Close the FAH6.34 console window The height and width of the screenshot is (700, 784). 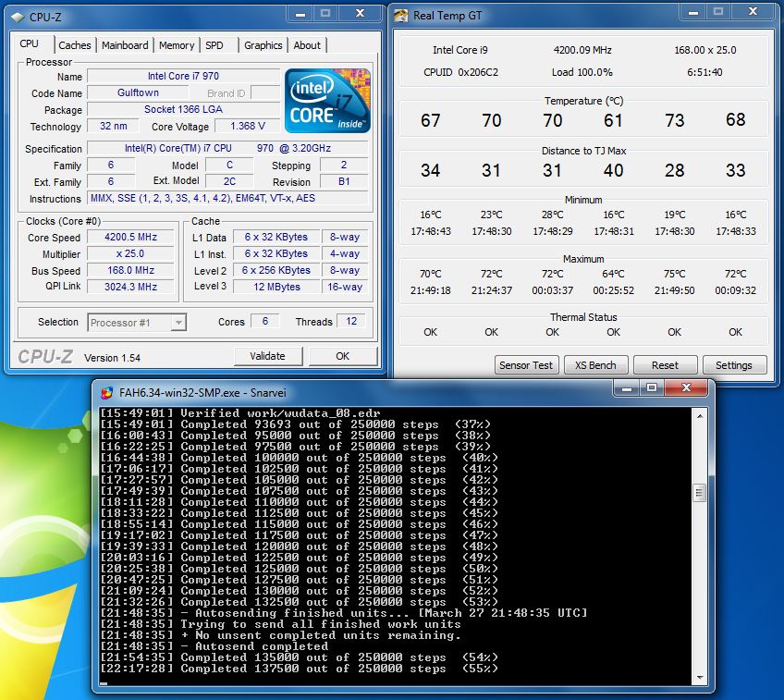(687, 387)
